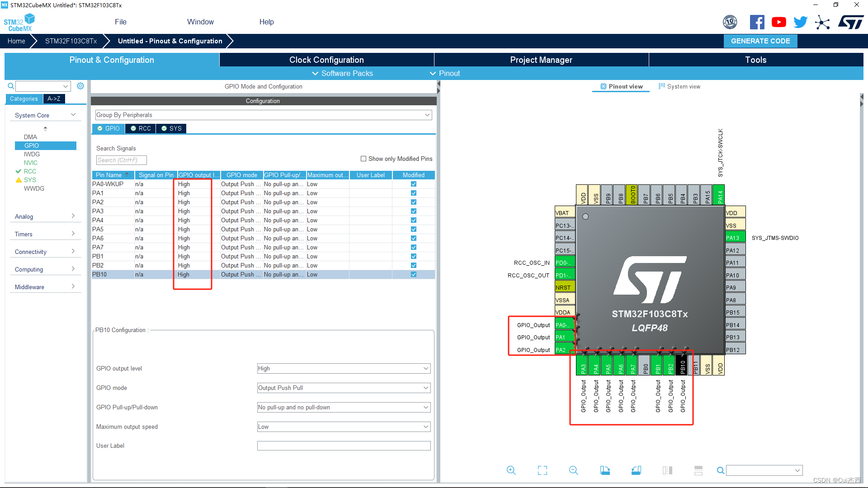Screen dimensions: 868x488
Task: Click the ST logo icon
Action: 851,22
